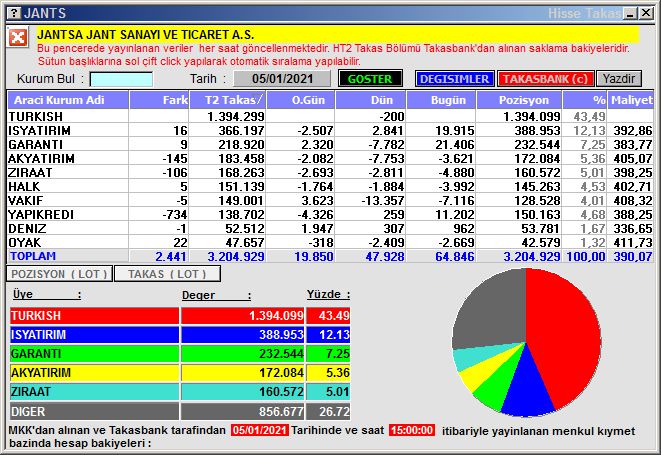Click the yellow AKYATIRIM legend bar
Image resolution: width=661 pixels, height=455 pixels.
[94, 373]
